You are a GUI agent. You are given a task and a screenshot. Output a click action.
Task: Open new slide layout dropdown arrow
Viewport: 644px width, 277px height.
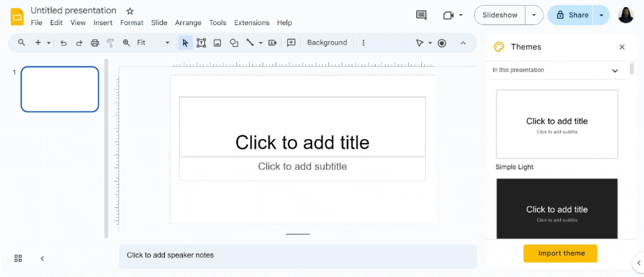pos(48,43)
